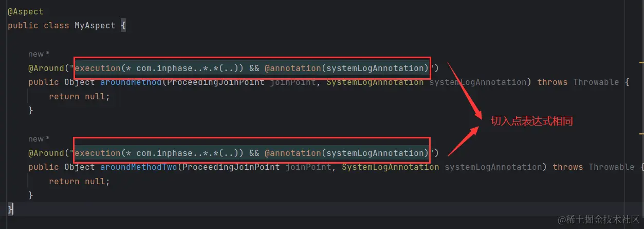Click SystemLogAnnotation type in aroundMethodTwo signature
Image resolution: width=644 pixels, height=229 pixels.
(390, 167)
